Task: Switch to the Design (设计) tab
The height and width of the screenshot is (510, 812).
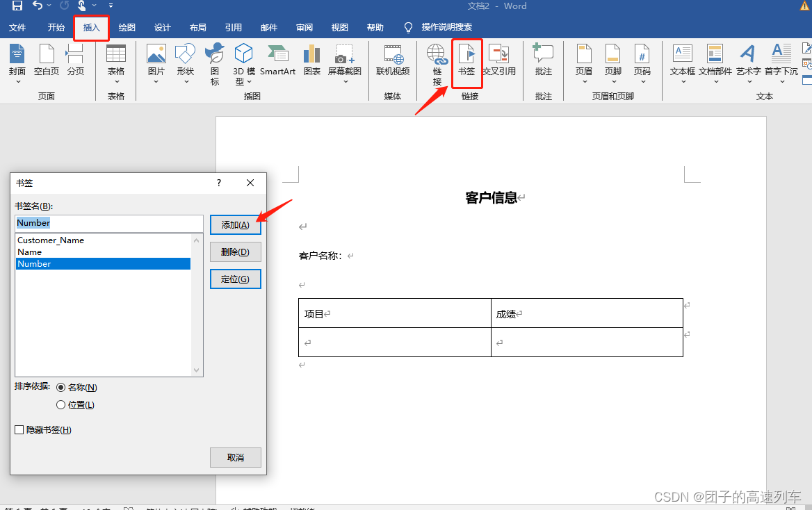Action: pyautogui.click(x=162, y=27)
